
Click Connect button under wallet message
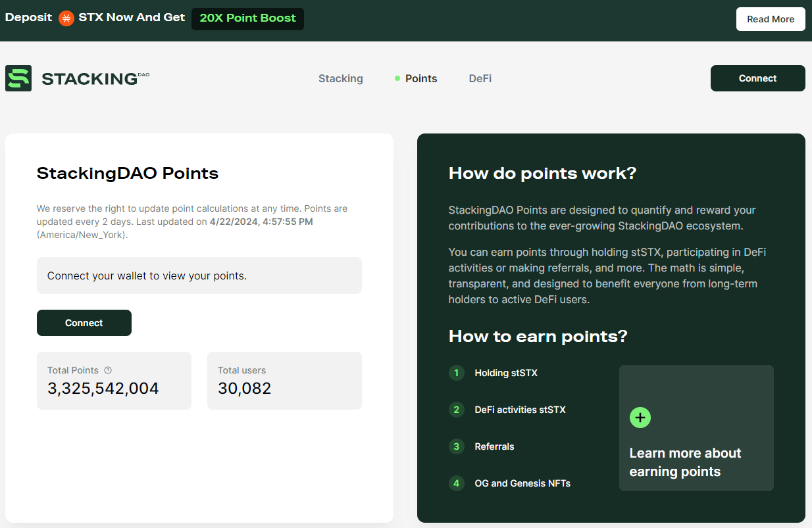(84, 323)
